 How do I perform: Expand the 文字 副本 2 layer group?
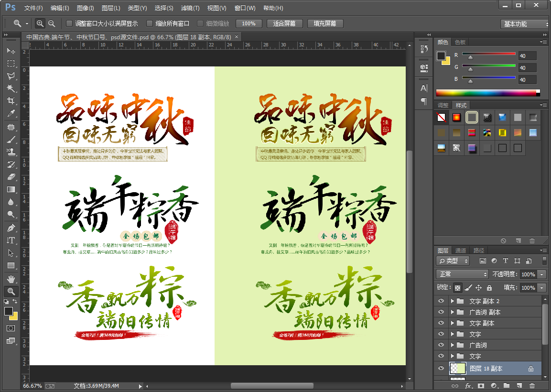tap(452, 301)
